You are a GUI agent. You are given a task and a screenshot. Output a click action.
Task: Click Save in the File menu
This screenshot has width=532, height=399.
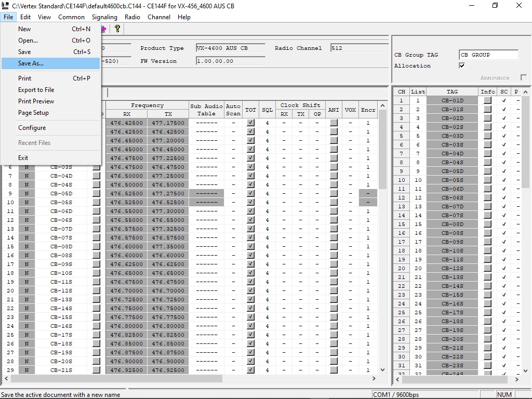(50, 52)
